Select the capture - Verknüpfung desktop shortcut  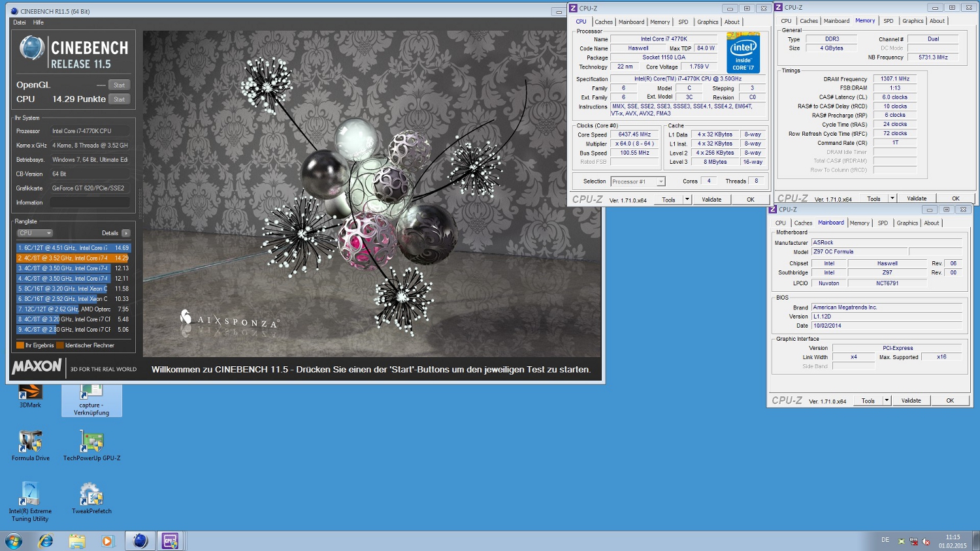[91, 400]
